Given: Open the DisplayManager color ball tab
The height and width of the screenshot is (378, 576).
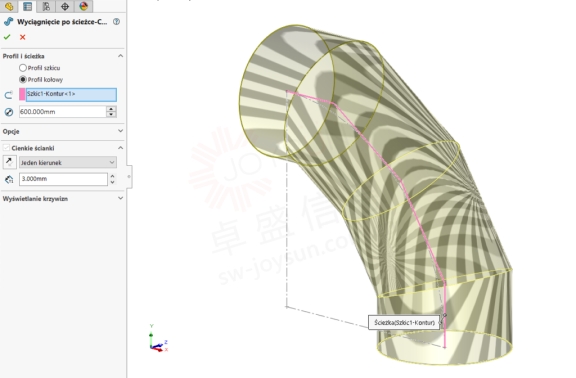Looking at the screenshot, I should coord(83,6).
